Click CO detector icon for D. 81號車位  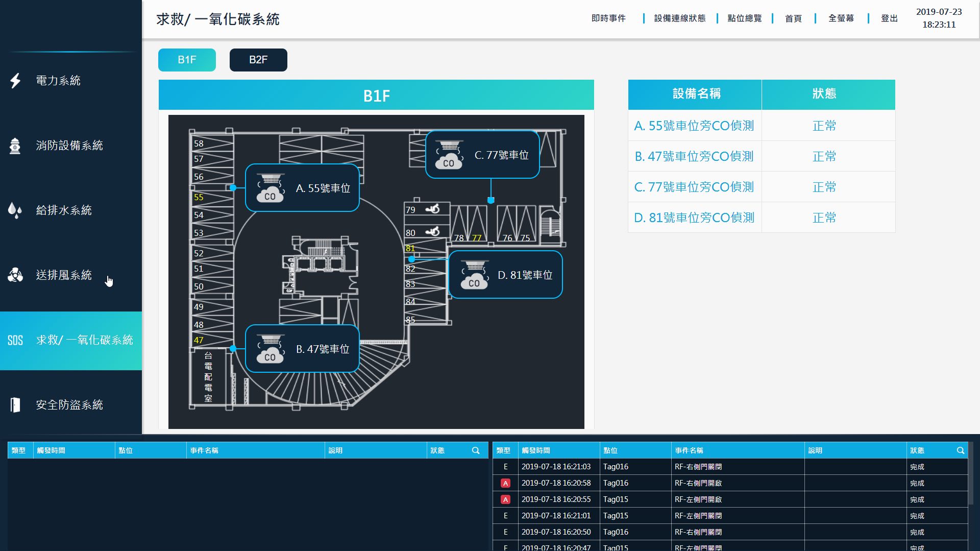(x=474, y=275)
